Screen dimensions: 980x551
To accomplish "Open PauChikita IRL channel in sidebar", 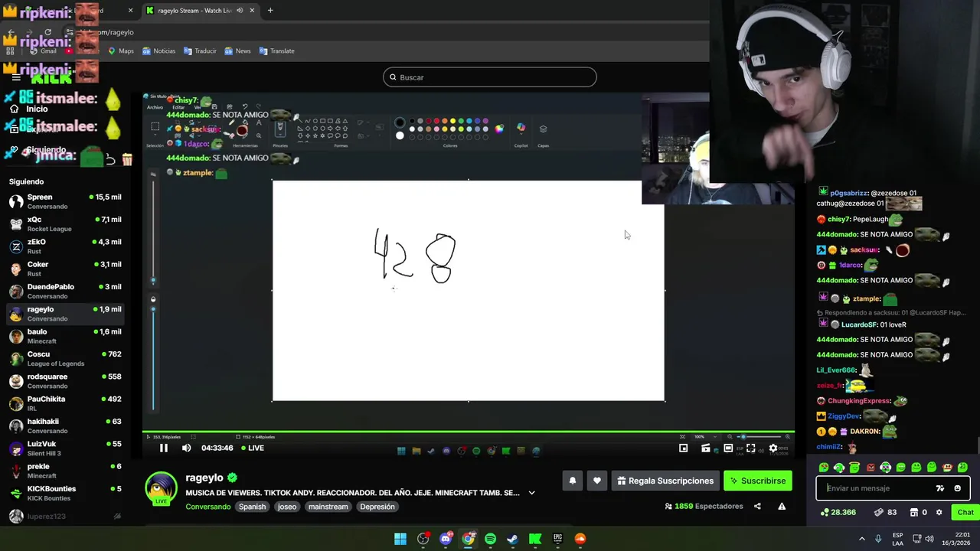I will pyautogui.click(x=65, y=403).
